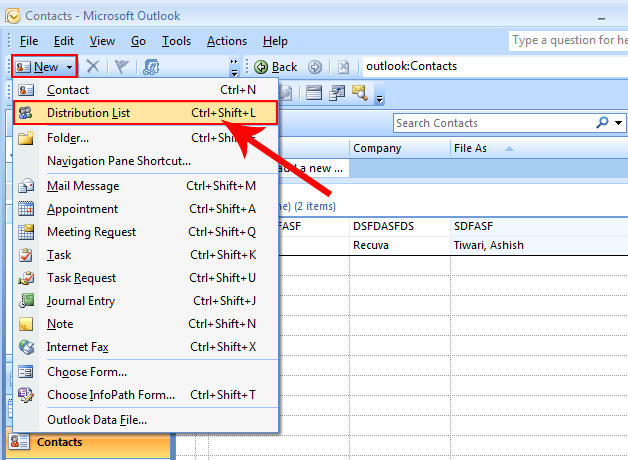Screen dimensions: 628x460
Task: Open the Actions menu
Action: pyautogui.click(x=227, y=41)
